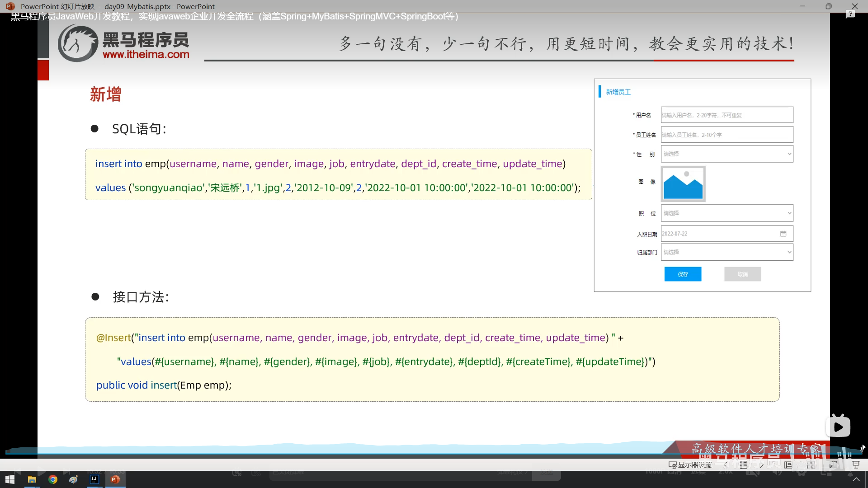This screenshot has height=488, width=868.
Task: Launch Google Chrome from the taskbar
Action: 53,479
